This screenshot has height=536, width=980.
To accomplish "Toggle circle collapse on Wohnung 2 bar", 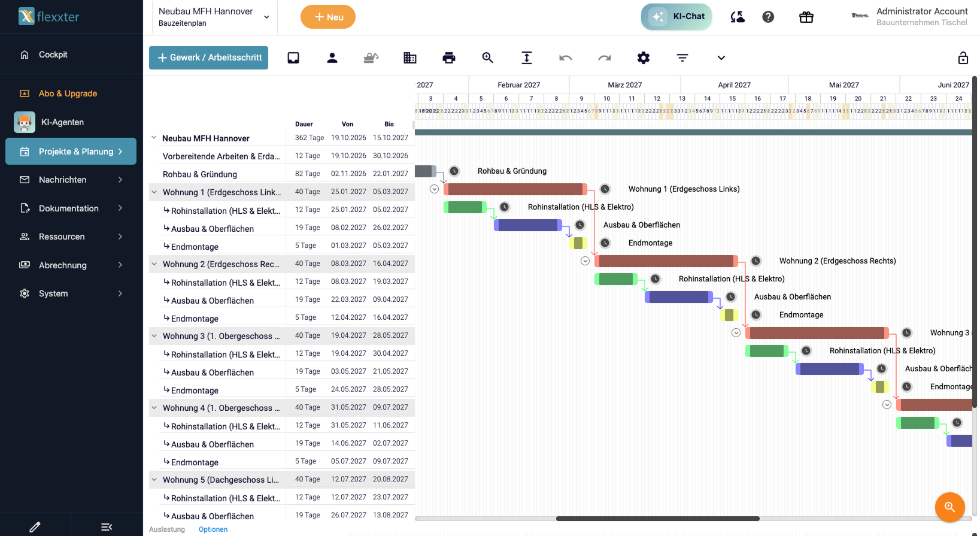I will (585, 261).
